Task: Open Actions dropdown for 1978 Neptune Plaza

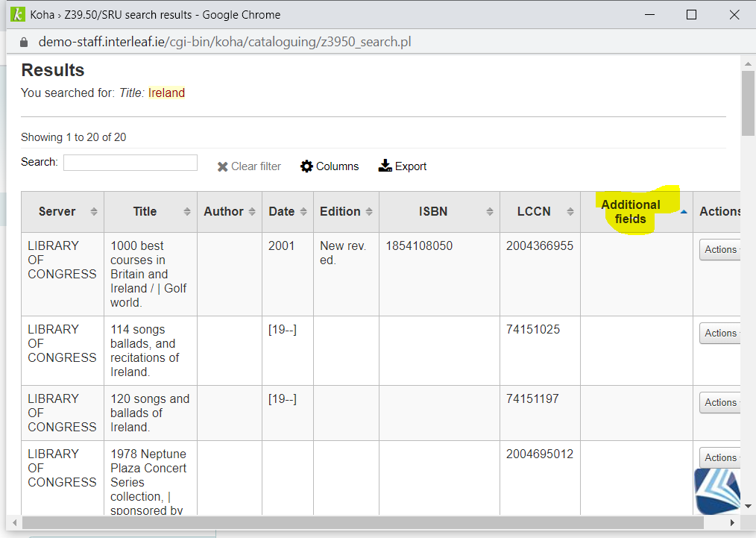Action: click(x=720, y=457)
